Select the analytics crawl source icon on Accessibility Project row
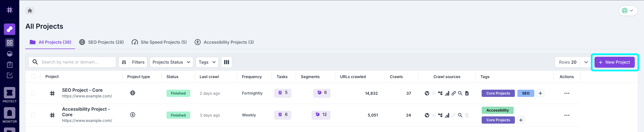Viewport: 644px width, 132px height. pos(447,115)
